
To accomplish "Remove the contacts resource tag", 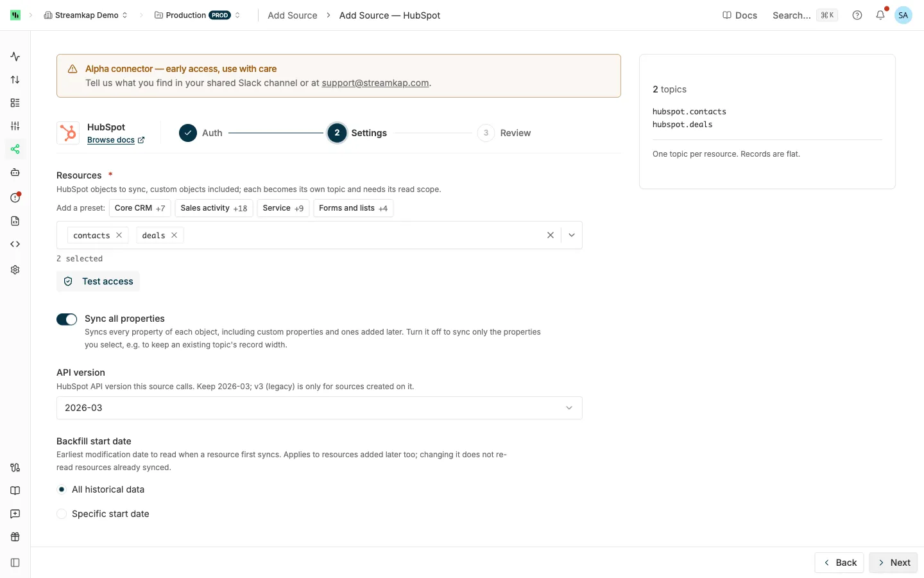I will (x=119, y=235).
